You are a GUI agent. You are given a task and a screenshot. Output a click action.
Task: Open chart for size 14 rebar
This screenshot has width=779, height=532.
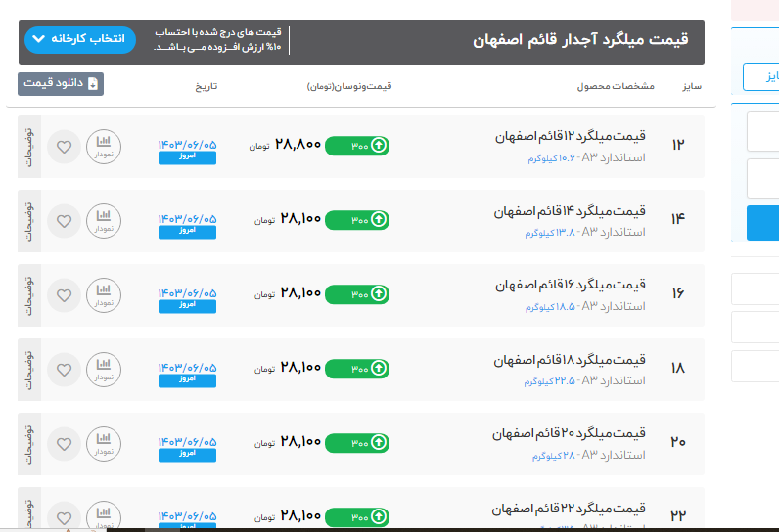coord(104,221)
